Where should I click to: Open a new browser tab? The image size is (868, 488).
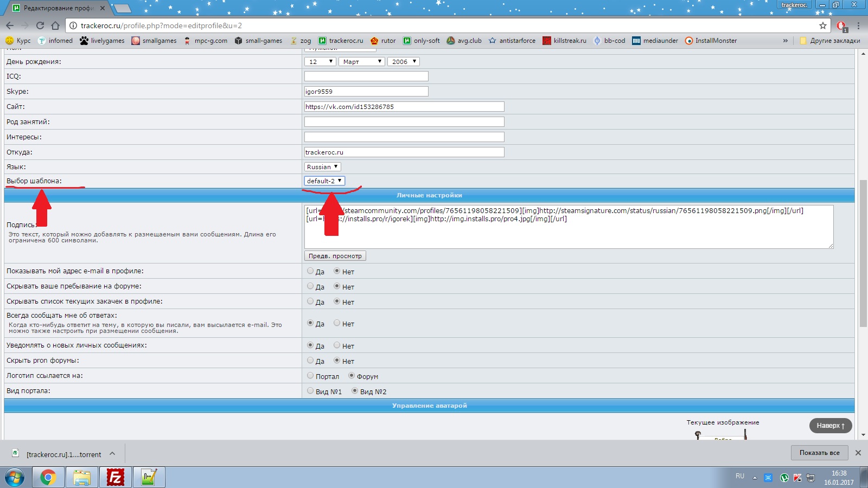coord(123,8)
